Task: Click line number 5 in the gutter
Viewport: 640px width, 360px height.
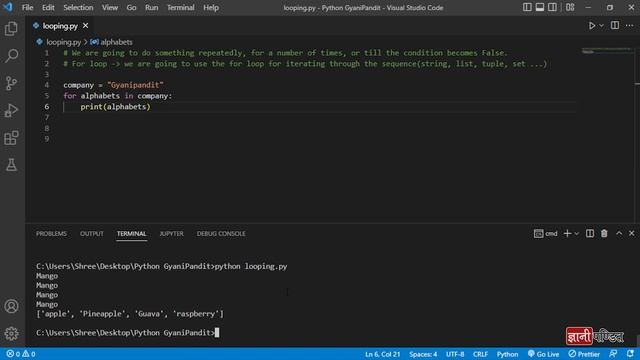Action: (47, 96)
